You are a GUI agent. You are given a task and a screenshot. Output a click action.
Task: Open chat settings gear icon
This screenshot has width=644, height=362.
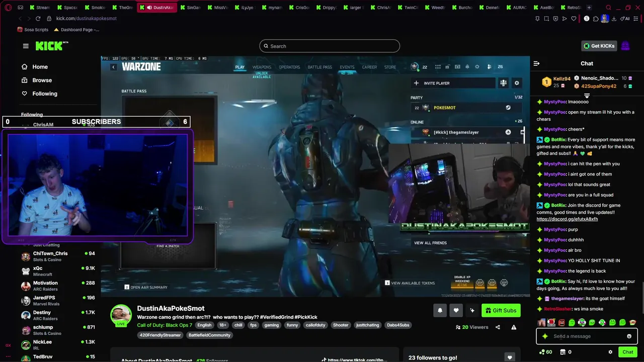click(610, 352)
